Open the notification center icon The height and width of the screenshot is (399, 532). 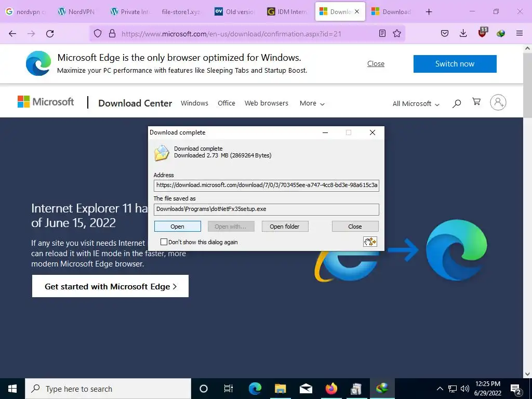[516, 389]
